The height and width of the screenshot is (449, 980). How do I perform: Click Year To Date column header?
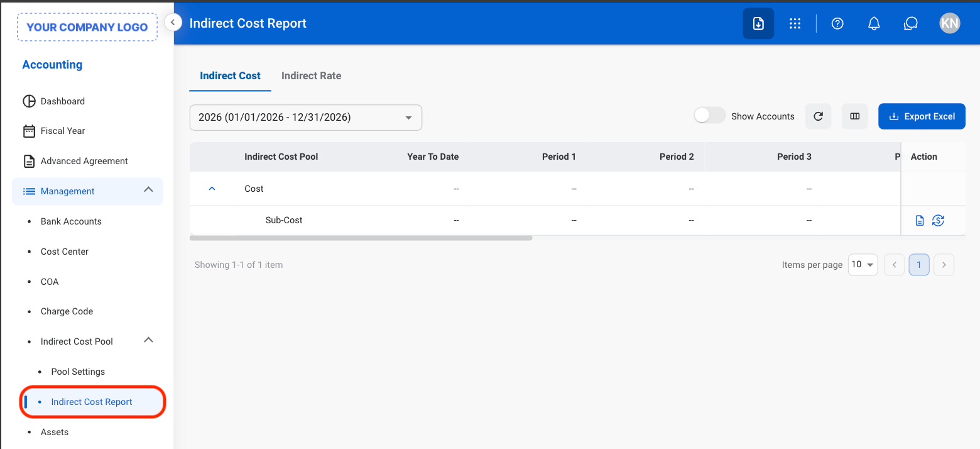tap(433, 157)
